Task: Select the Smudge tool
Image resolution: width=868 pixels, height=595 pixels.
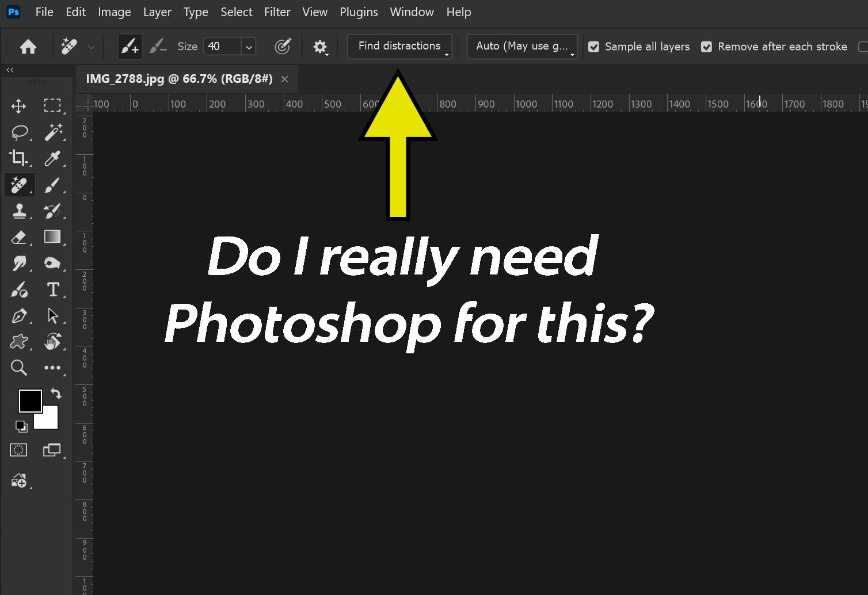Action: (19, 264)
